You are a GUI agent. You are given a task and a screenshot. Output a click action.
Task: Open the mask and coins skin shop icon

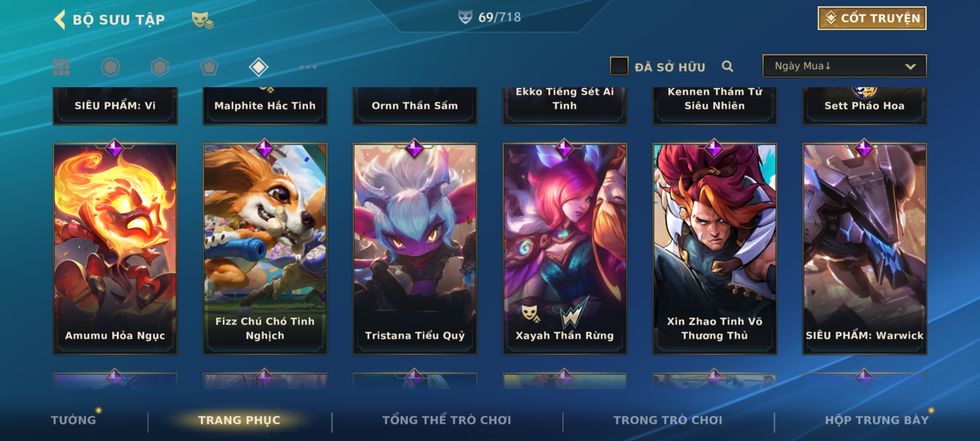click(203, 20)
